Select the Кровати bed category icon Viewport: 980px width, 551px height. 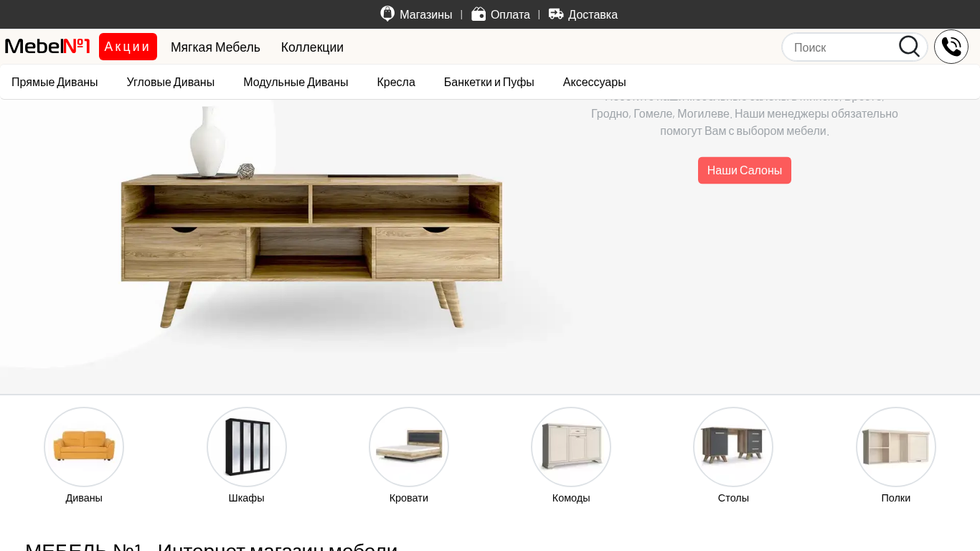point(409,447)
